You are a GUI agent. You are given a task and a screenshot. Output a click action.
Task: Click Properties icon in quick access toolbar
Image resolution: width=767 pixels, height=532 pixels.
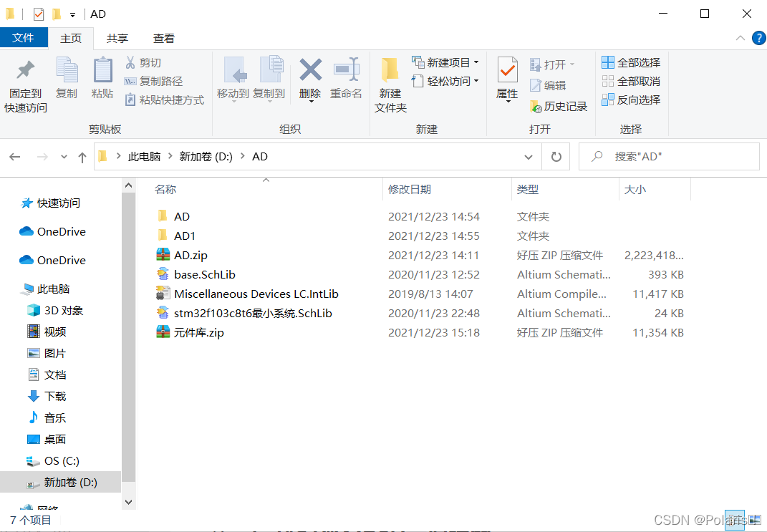(x=39, y=14)
